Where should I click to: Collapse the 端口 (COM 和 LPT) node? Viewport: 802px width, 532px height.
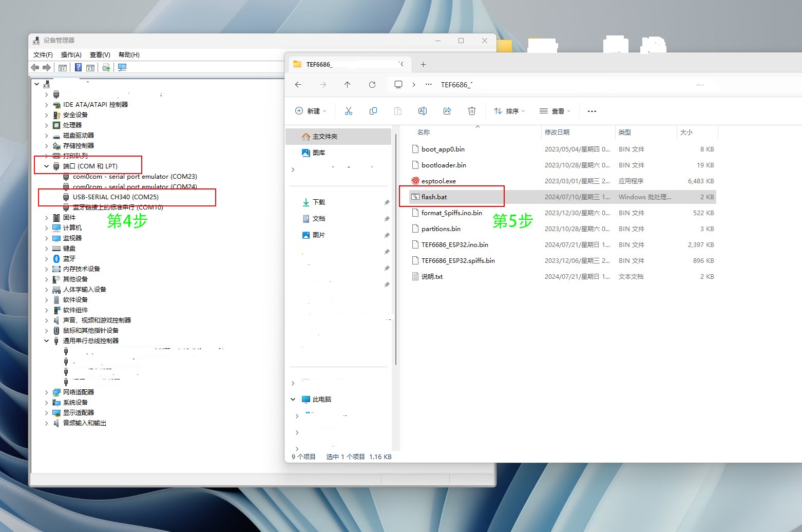pyautogui.click(x=47, y=166)
